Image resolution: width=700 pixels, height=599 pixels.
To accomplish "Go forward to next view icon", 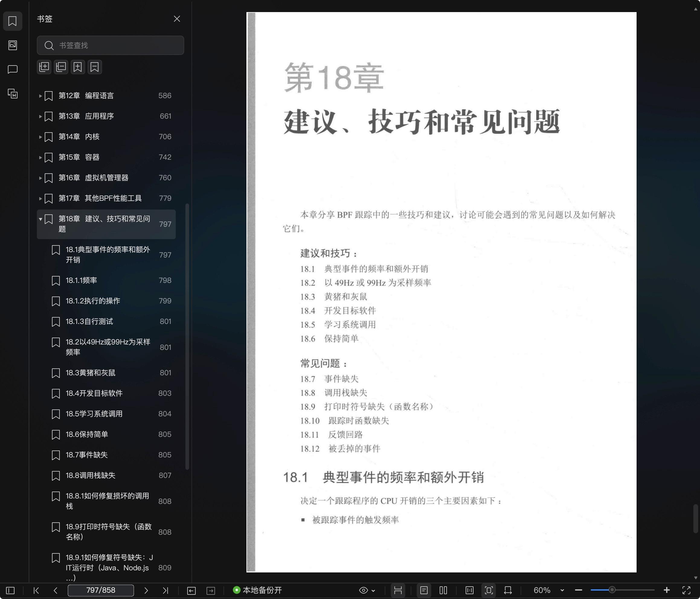I will [211, 590].
